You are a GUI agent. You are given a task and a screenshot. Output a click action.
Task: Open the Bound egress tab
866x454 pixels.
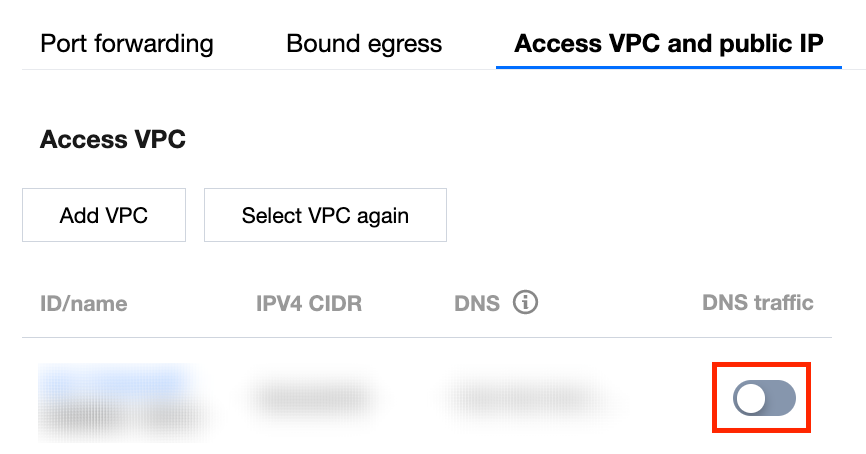(x=364, y=44)
